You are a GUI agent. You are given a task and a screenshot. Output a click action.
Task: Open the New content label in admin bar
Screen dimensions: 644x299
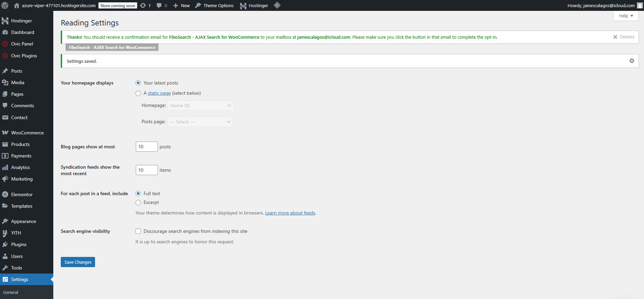click(185, 5)
